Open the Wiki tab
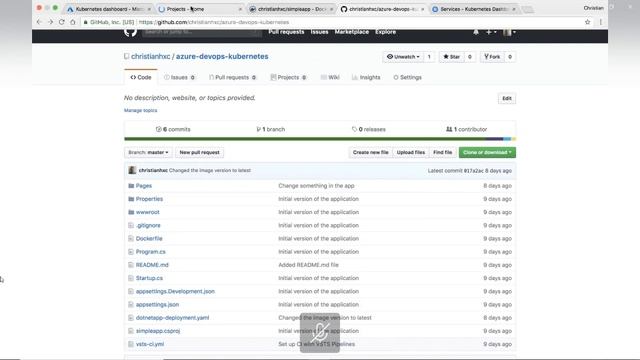This screenshot has width=640, height=360. pos(330,77)
